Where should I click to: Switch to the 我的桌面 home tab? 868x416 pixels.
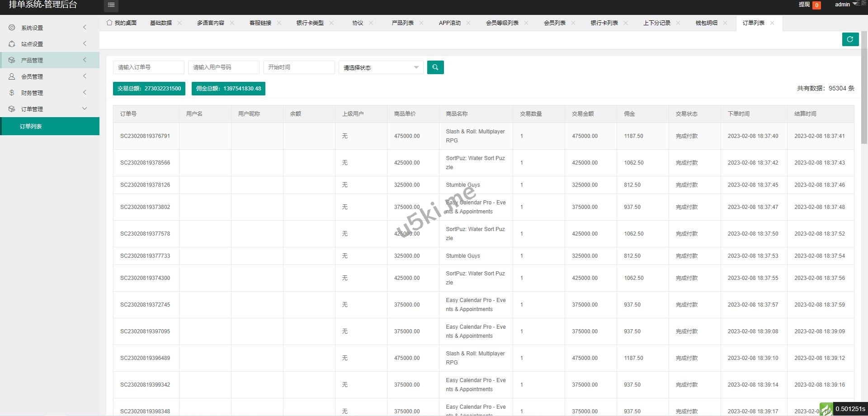click(122, 23)
